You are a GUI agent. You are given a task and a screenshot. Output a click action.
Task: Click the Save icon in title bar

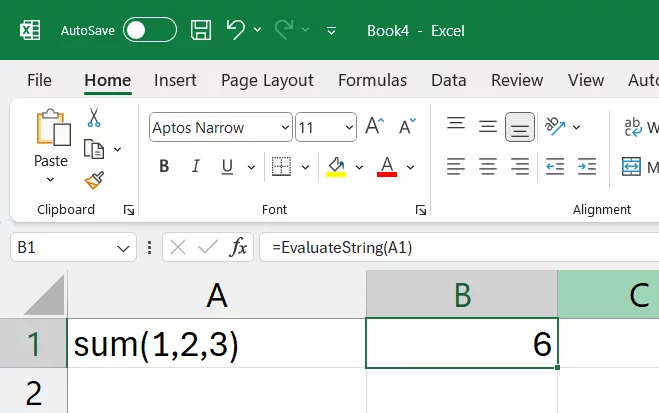click(201, 30)
